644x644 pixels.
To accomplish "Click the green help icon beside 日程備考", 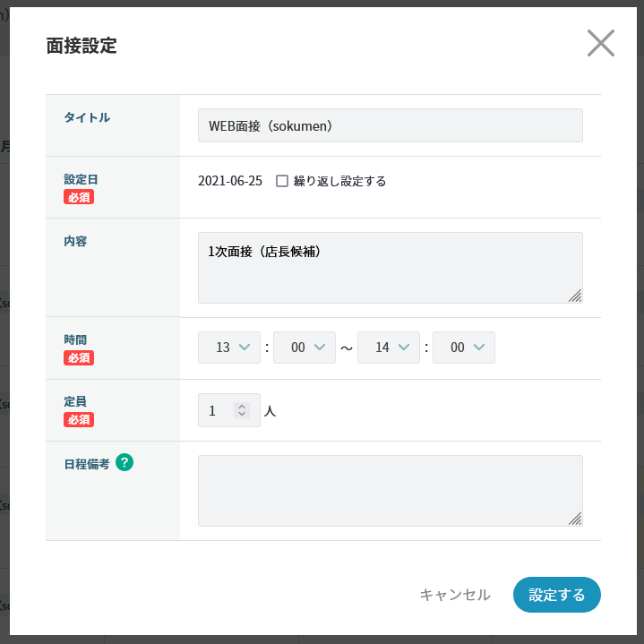I will tap(125, 462).
